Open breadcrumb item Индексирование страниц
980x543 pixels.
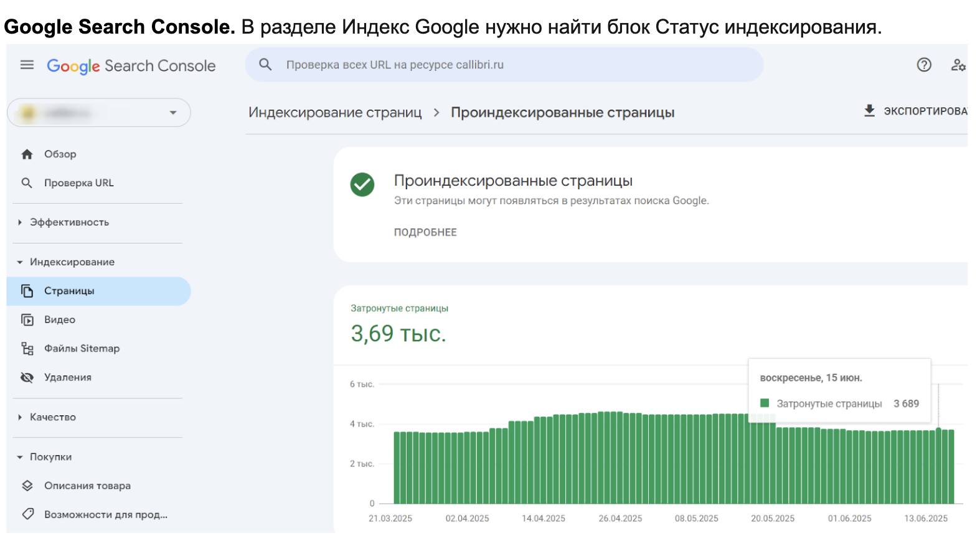(334, 113)
